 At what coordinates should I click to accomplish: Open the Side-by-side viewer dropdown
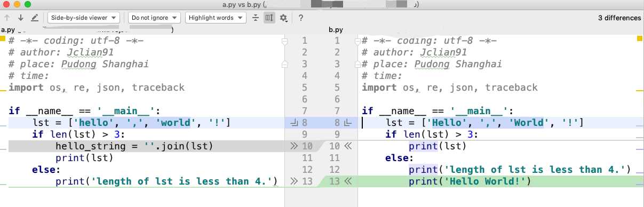click(84, 18)
